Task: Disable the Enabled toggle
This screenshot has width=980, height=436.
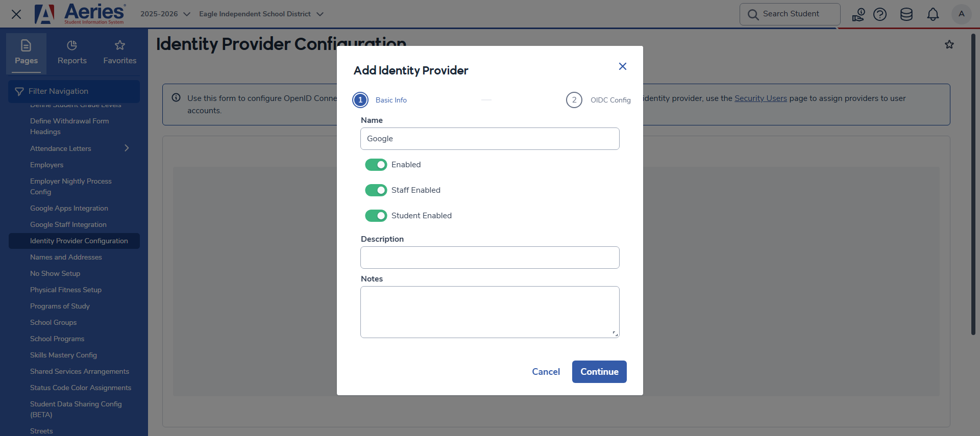Action: (376, 164)
